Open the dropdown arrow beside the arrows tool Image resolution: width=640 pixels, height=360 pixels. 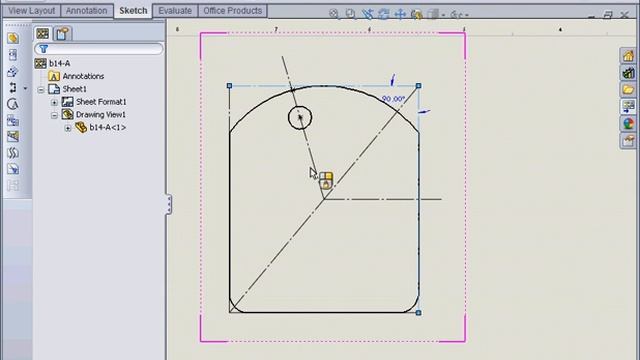[25, 89]
